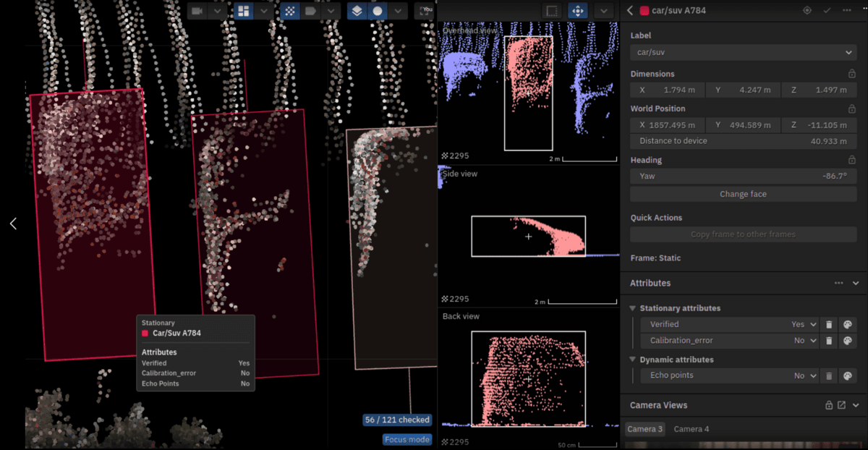Viewport: 868px width, 450px height.
Task: Click the Focus mode badge
Action: tap(408, 439)
